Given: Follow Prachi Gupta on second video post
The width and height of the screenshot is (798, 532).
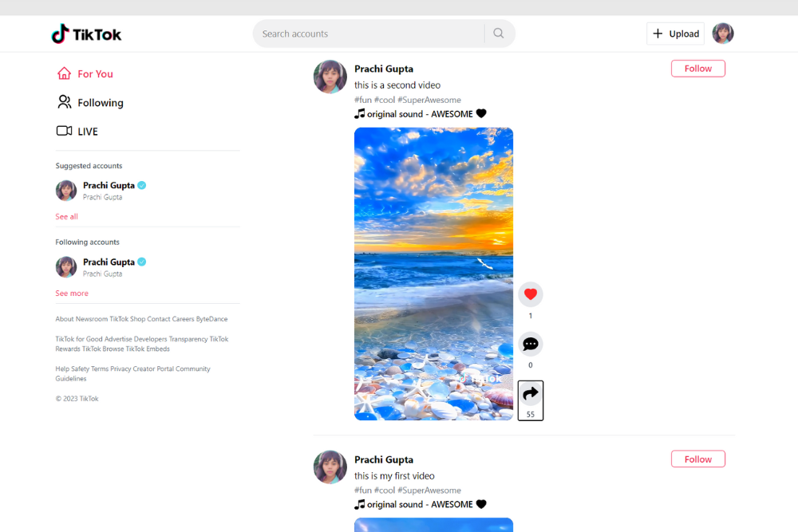Looking at the screenshot, I should click(x=697, y=69).
